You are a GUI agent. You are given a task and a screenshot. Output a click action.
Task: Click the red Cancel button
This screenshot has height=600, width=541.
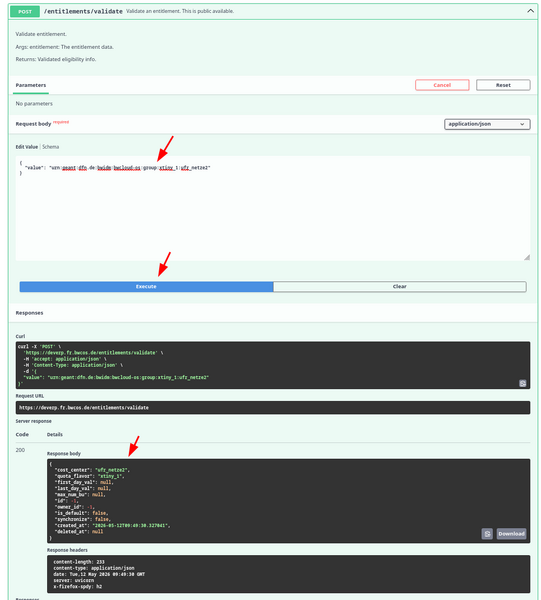pos(442,85)
